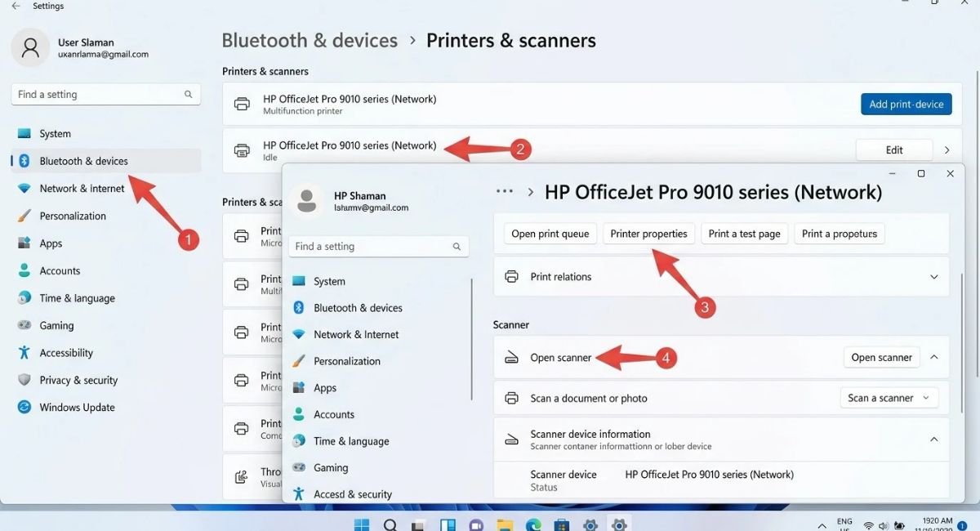
Task: Open the User Slaman account avatar
Action: click(30, 47)
